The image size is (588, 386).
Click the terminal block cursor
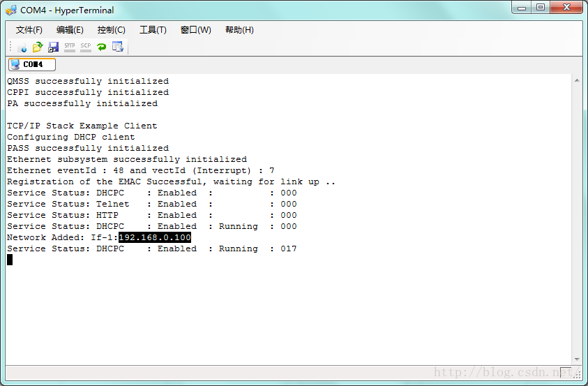10,260
